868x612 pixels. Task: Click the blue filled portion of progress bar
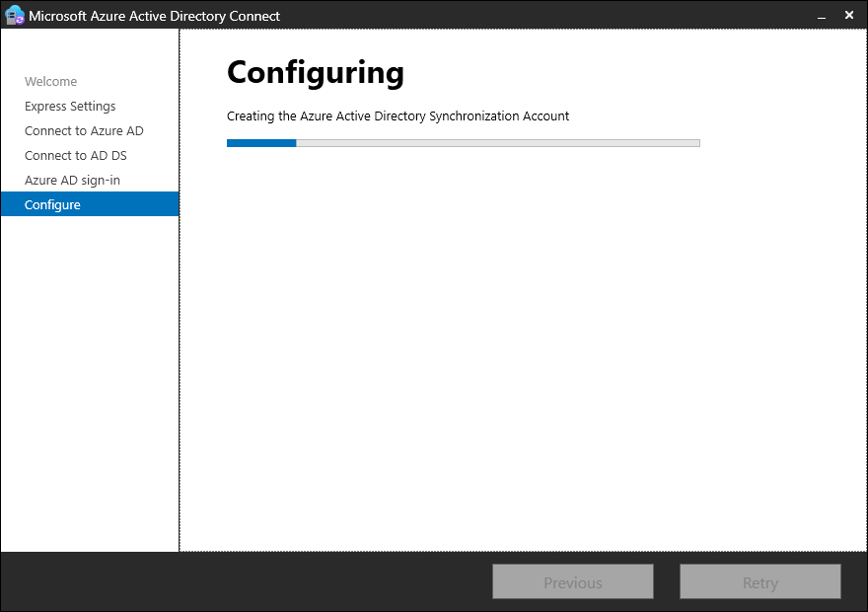pyautogui.click(x=261, y=143)
